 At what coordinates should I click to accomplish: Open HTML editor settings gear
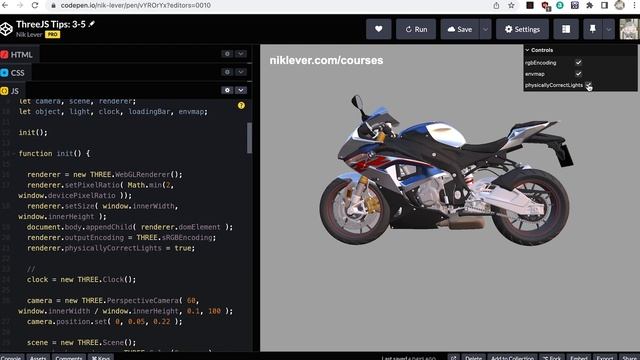(x=227, y=53)
